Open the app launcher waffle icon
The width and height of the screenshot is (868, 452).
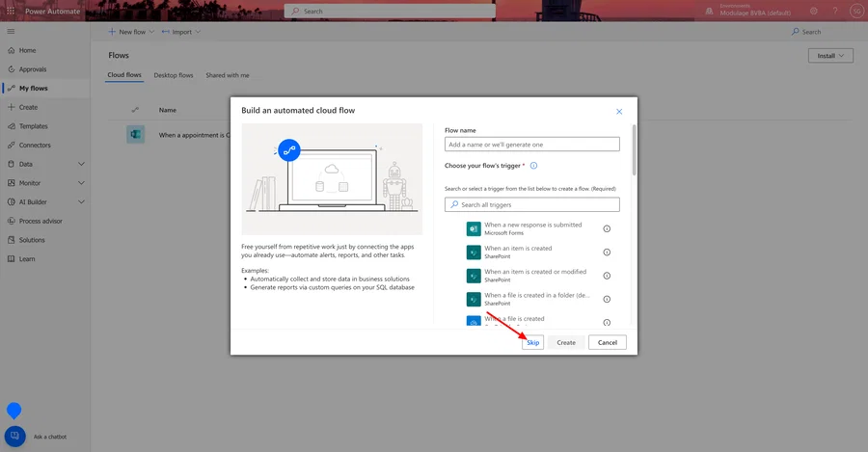coord(11,11)
